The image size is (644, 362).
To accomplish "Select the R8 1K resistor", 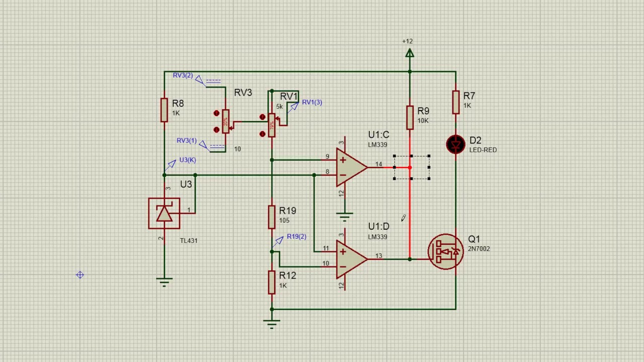I will pyautogui.click(x=164, y=110).
